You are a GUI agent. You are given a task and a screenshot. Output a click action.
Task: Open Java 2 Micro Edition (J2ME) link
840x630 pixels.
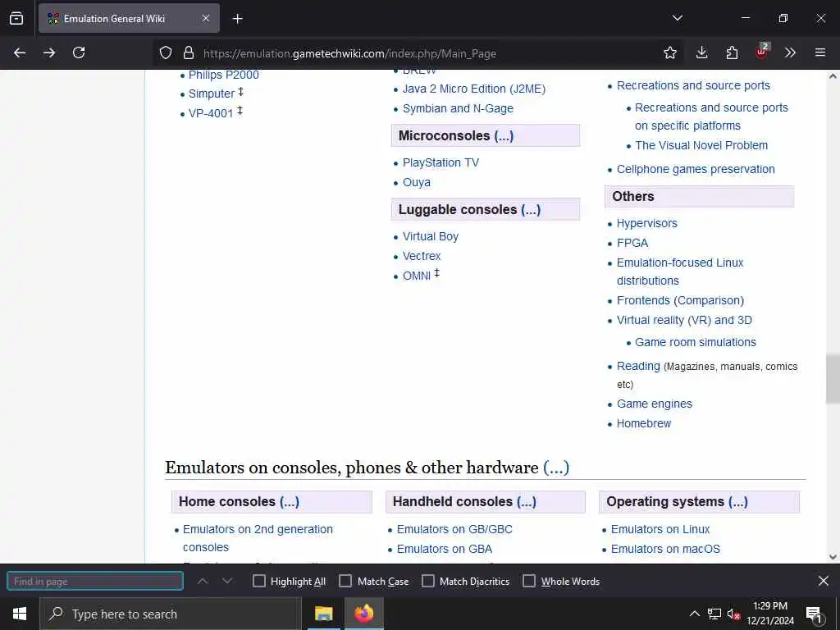(474, 89)
